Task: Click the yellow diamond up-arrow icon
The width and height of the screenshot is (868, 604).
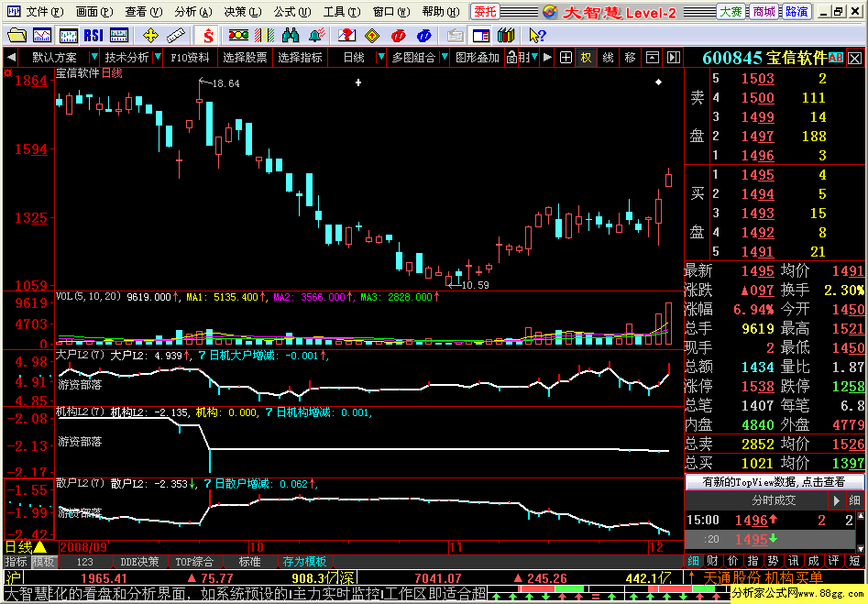Action: coord(372,36)
